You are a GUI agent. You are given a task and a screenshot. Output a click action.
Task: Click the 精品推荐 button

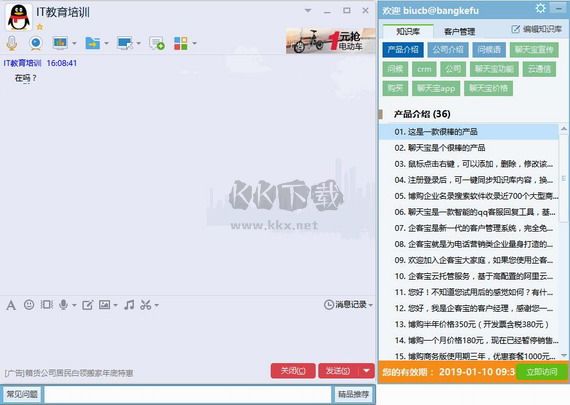tap(354, 394)
